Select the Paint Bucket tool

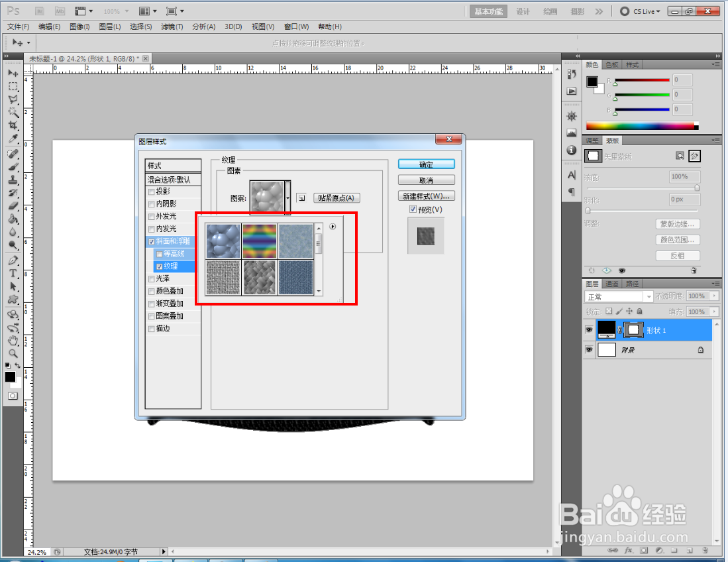click(13, 219)
